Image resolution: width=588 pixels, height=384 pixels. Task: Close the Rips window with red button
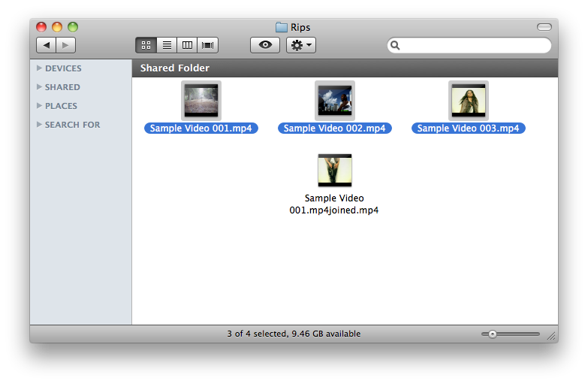pos(41,27)
